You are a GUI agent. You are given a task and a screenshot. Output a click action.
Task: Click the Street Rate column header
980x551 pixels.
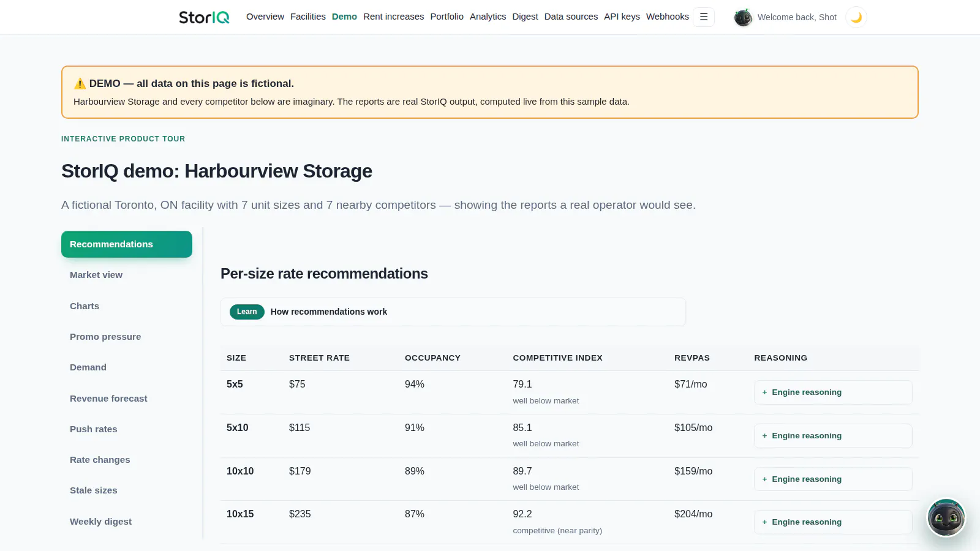point(319,358)
